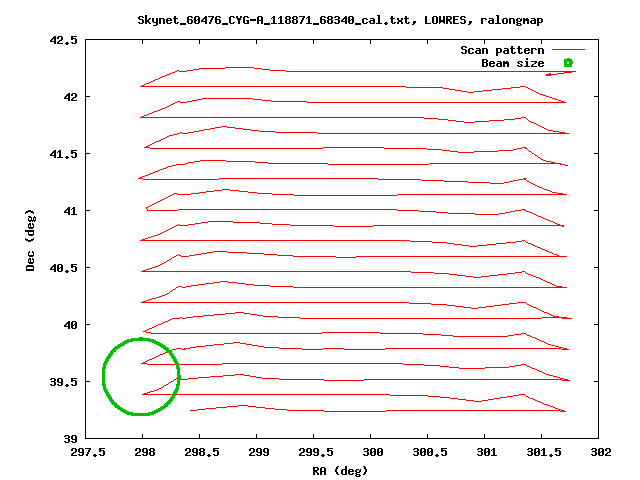Click the 'Dec (deg)' axis label

point(30,240)
